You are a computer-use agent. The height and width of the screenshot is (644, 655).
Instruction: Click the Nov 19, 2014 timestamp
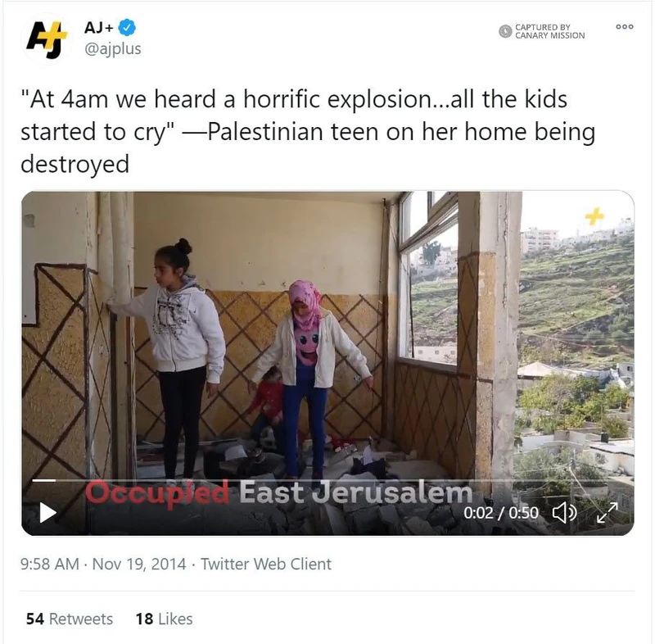click(x=138, y=565)
